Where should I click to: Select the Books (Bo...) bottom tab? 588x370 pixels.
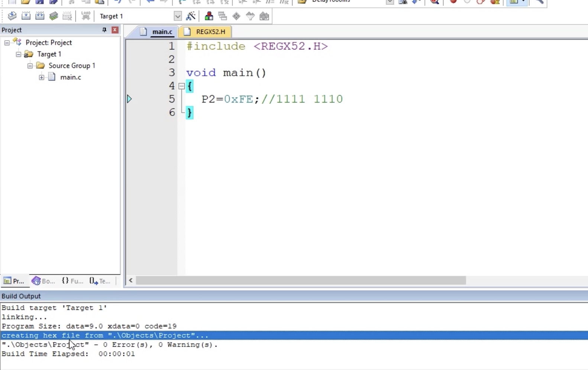pos(43,281)
